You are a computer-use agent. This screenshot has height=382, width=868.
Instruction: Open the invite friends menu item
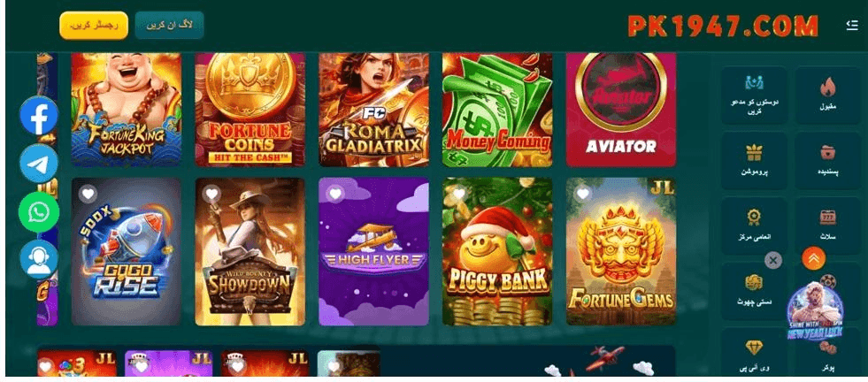pyautogui.click(x=753, y=95)
